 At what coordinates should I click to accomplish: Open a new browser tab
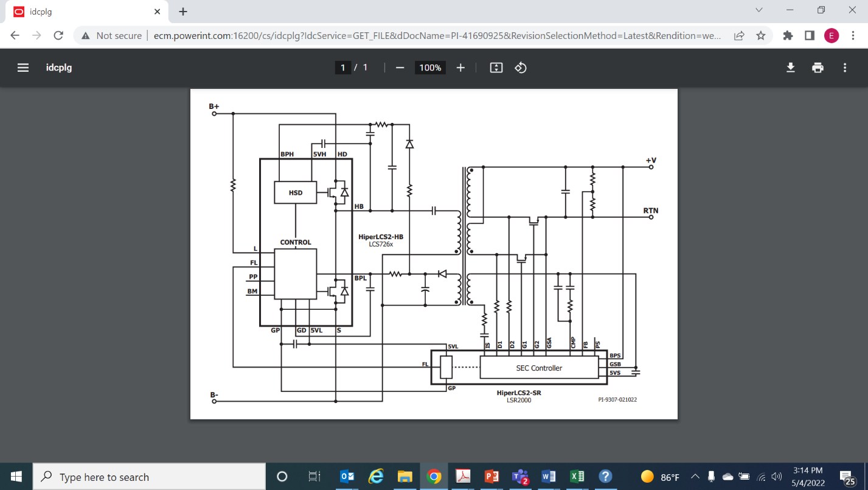[x=183, y=12]
